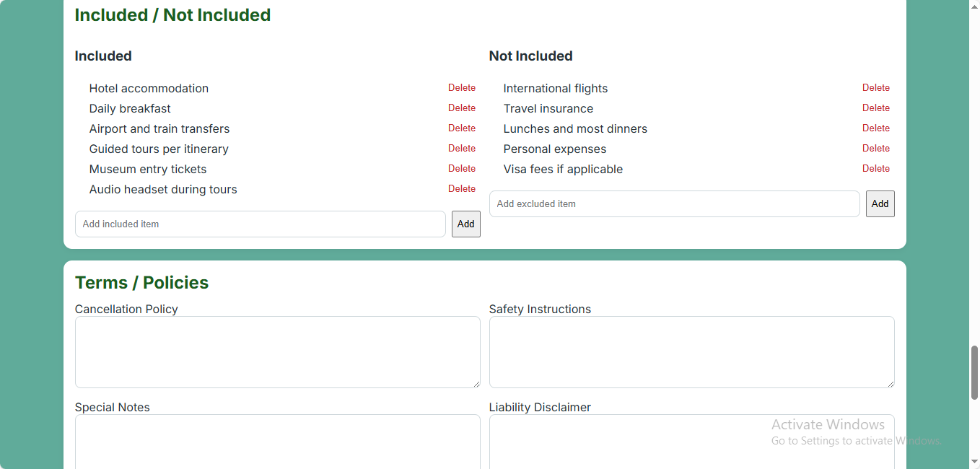
Task: Remove Audio headset during tours item
Action: [x=461, y=189]
